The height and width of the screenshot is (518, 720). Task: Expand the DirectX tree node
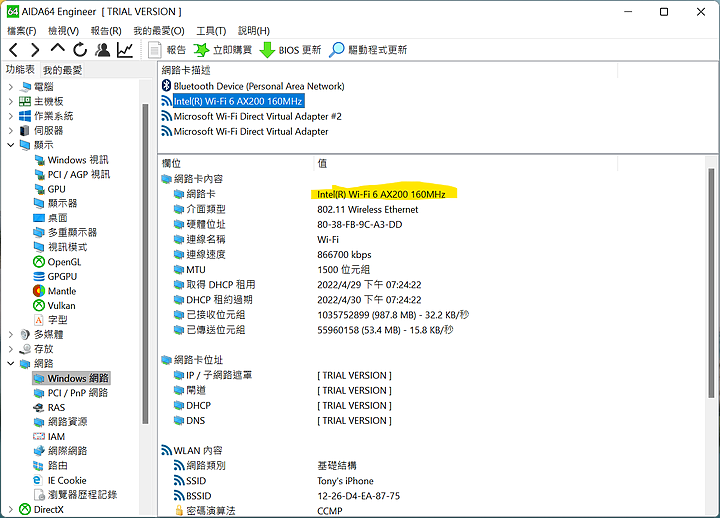[11, 509]
